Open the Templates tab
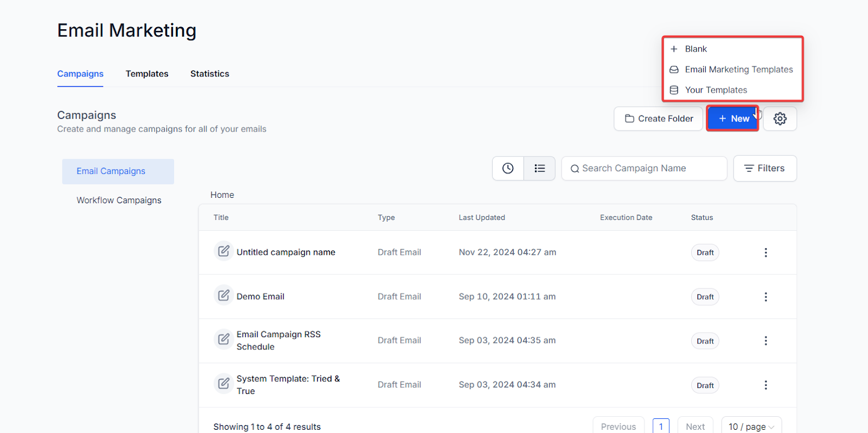868x433 pixels. [x=147, y=74]
